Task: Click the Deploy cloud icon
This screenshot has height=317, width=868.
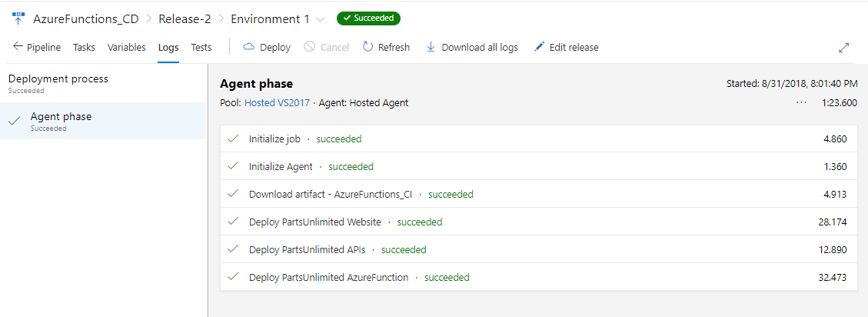Action: click(248, 47)
